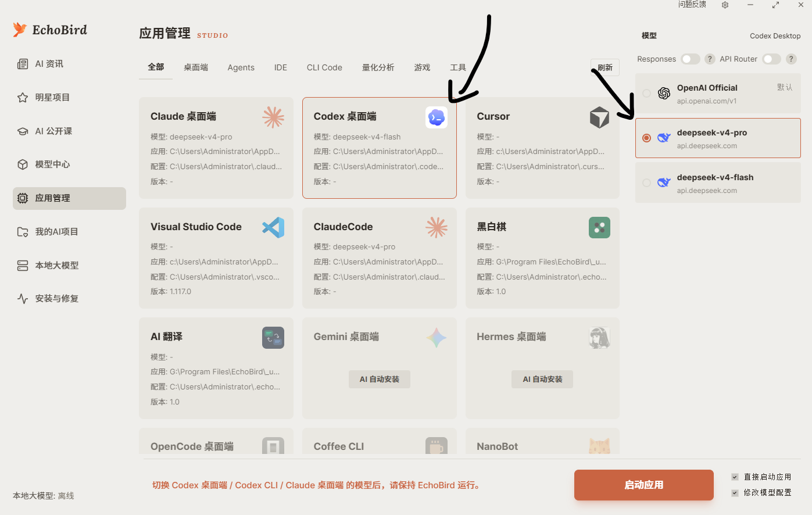Click the cube icon for 模型中心
The width and height of the screenshot is (812, 515).
tap(23, 164)
